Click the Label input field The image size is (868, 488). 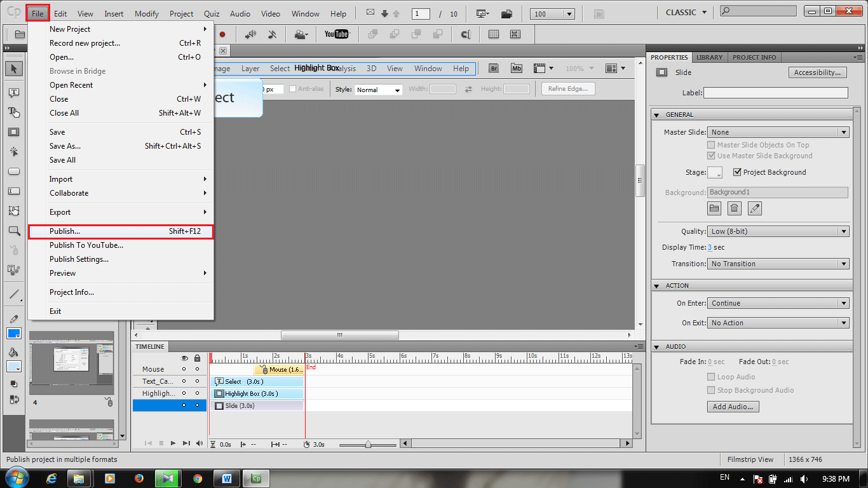[776, 93]
